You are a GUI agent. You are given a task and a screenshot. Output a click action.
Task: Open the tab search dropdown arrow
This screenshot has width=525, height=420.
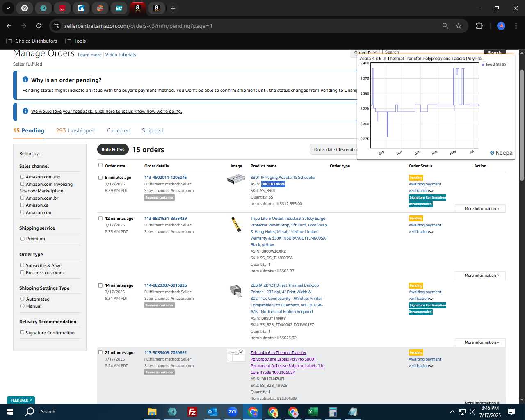pyautogui.click(x=8, y=8)
